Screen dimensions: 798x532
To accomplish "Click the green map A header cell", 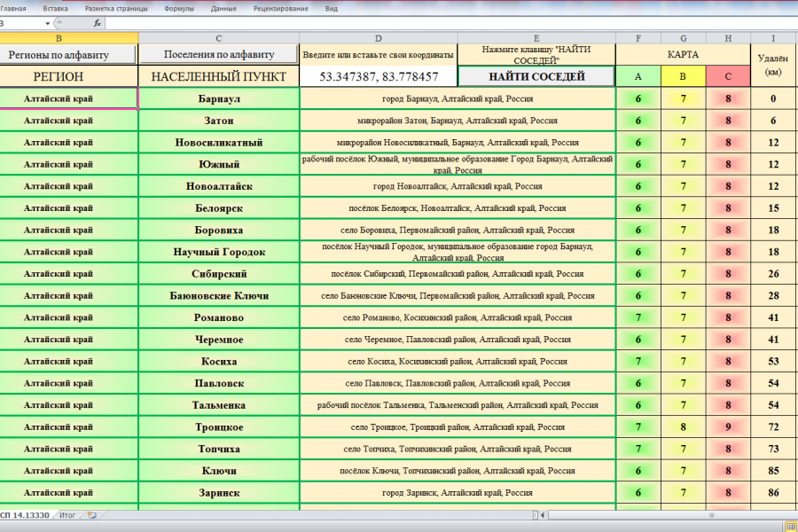I will (638, 76).
